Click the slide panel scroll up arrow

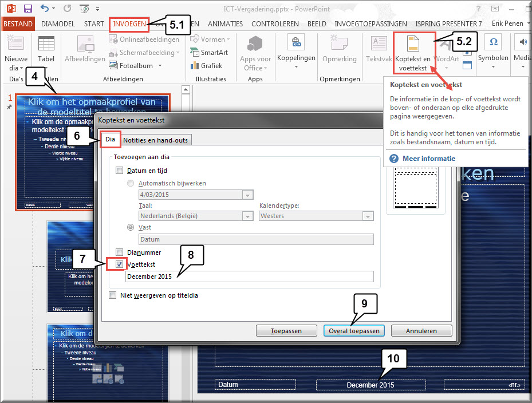pyautogui.click(x=186, y=90)
